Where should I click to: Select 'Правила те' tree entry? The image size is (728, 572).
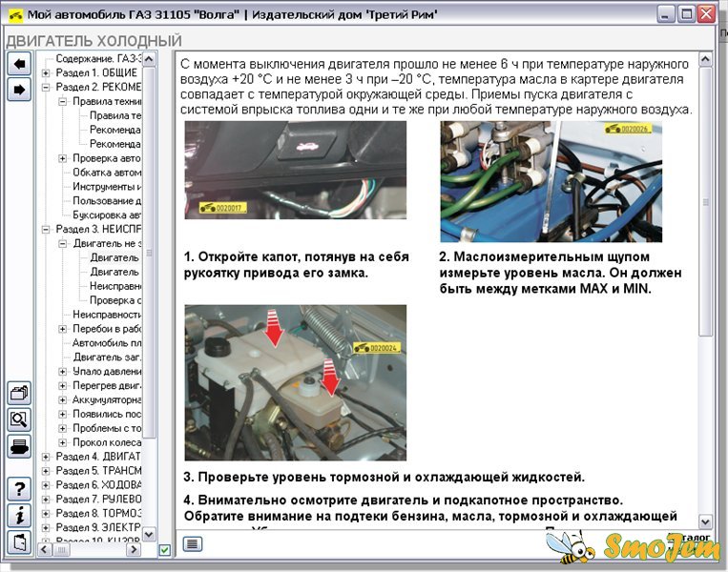tap(115, 115)
